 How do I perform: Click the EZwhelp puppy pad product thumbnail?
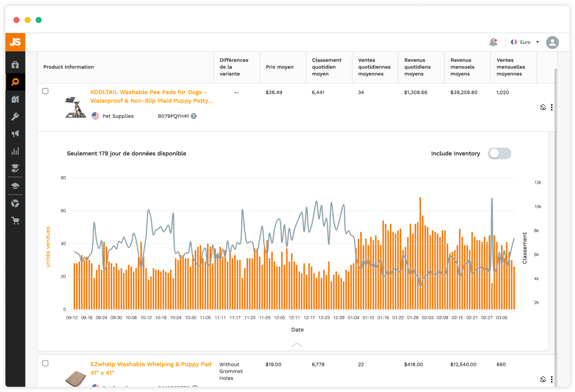(x=76, y=378)
